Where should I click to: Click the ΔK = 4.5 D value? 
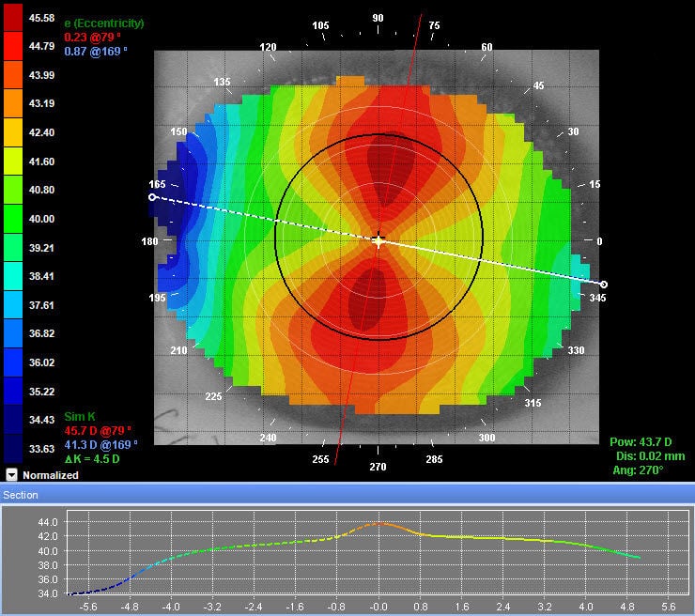click(92, 457)
